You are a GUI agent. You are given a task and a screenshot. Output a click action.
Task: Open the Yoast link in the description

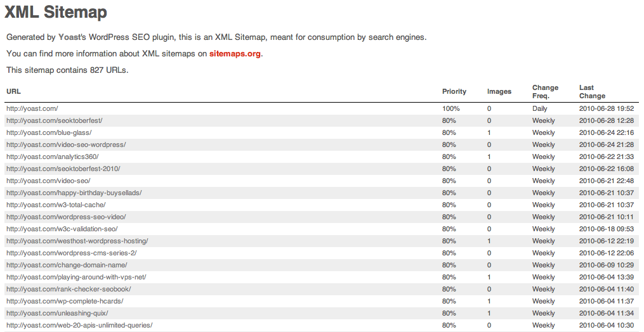tap(69, 37)
